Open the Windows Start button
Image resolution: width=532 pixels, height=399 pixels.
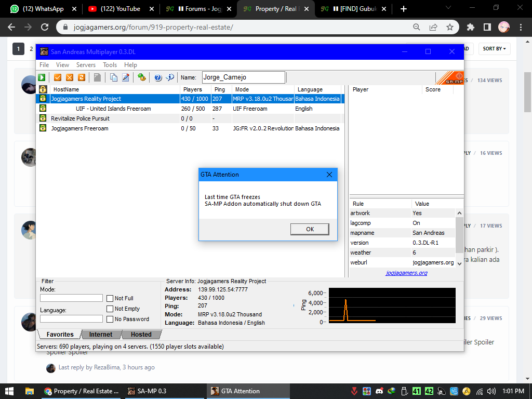[x=9, y=391]
